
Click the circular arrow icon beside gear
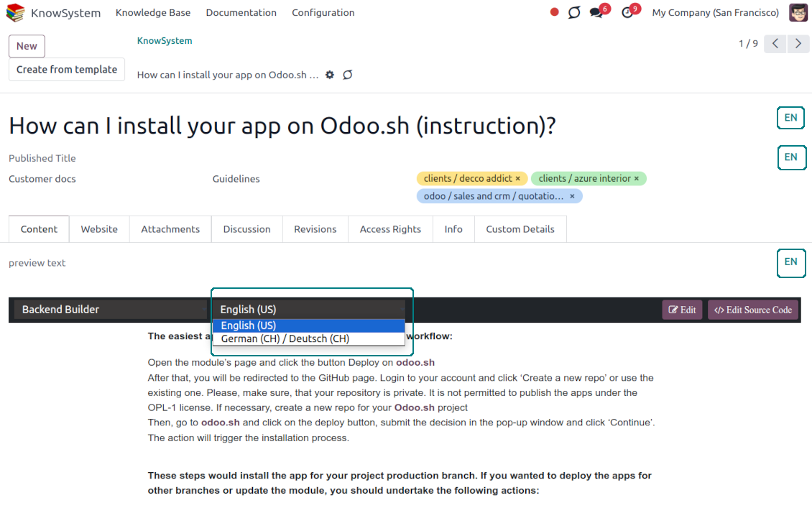[348, 75]
